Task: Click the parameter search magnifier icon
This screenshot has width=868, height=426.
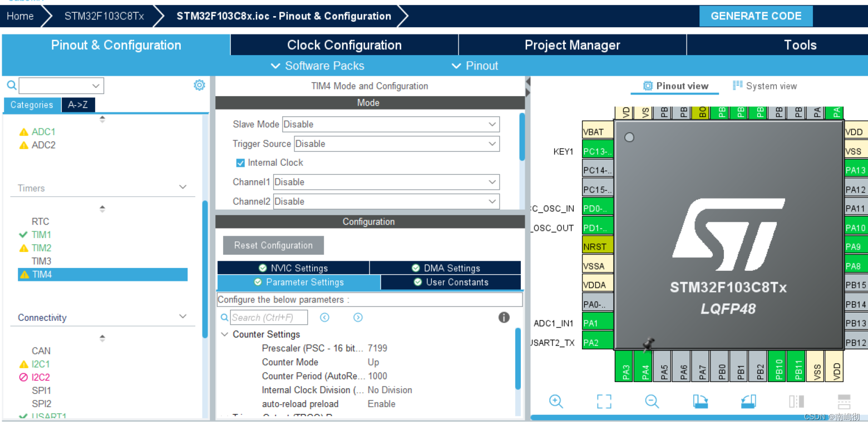Action: pos(224,317)
